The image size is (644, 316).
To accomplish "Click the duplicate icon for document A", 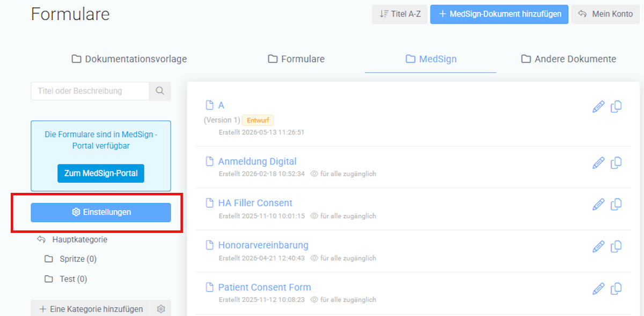I will [x=617, y=106].
